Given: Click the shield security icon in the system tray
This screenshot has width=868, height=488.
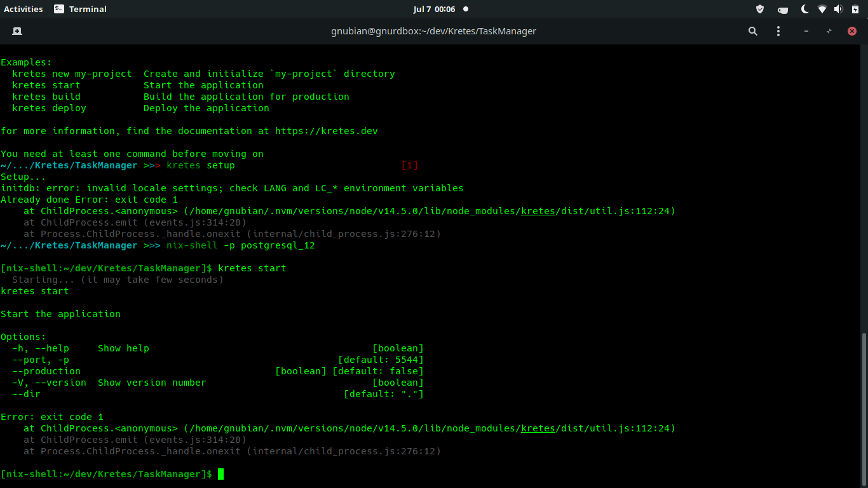Looking at the screenshot, I should tap(760, 9).
